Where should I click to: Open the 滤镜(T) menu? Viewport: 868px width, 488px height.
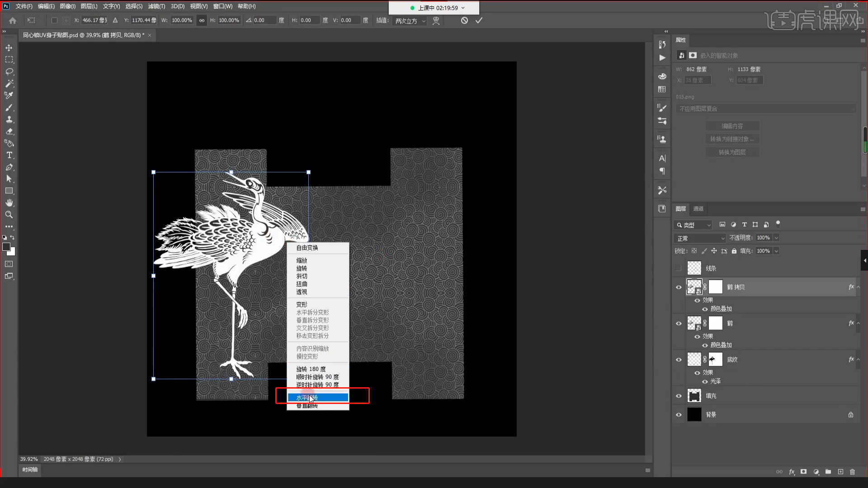[156, 6]
